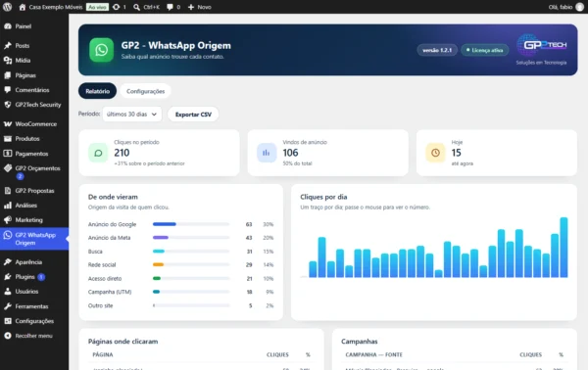Click the Marketing megaphone icon
The image size is (588, 370).
pos(8,220)
